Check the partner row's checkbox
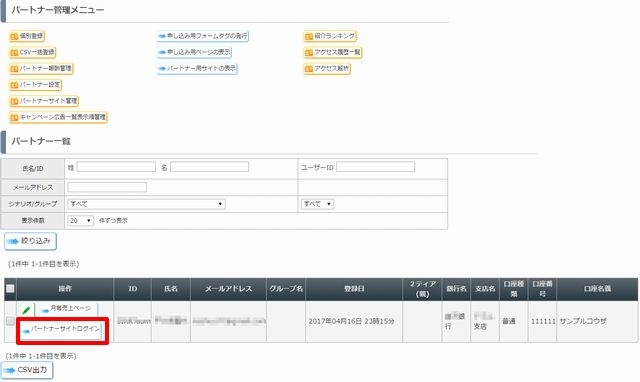640x382 pixels. (x=10, y=322)
